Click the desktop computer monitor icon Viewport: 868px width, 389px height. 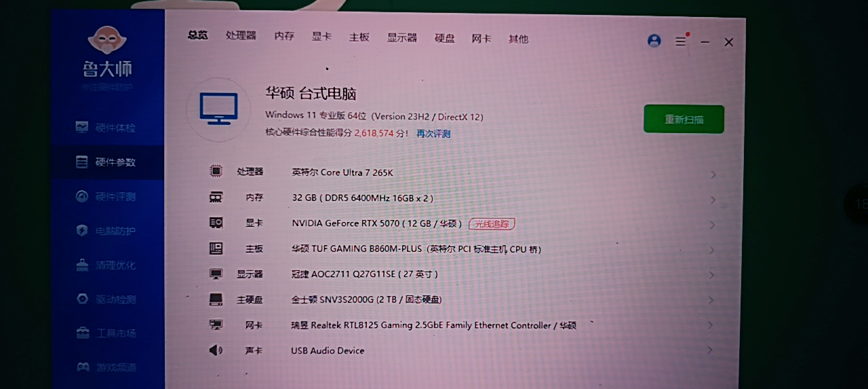click(x=218, y=108)
